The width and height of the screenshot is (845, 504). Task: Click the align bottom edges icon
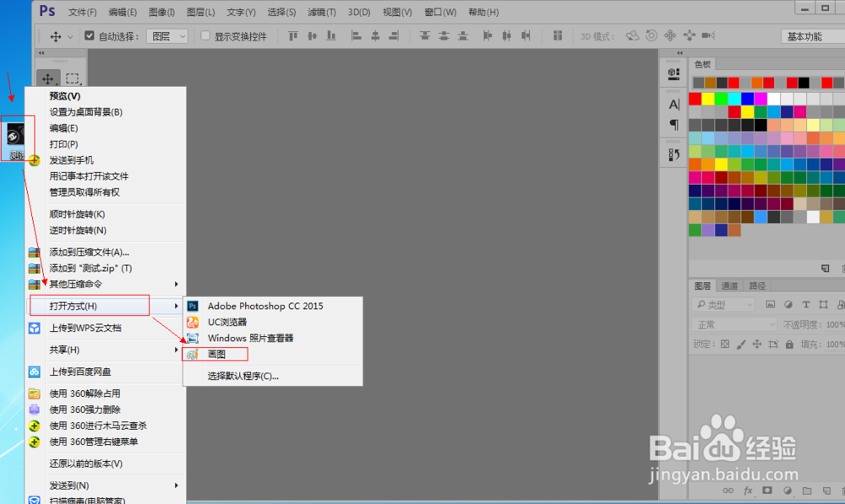[x=331, y=36]
